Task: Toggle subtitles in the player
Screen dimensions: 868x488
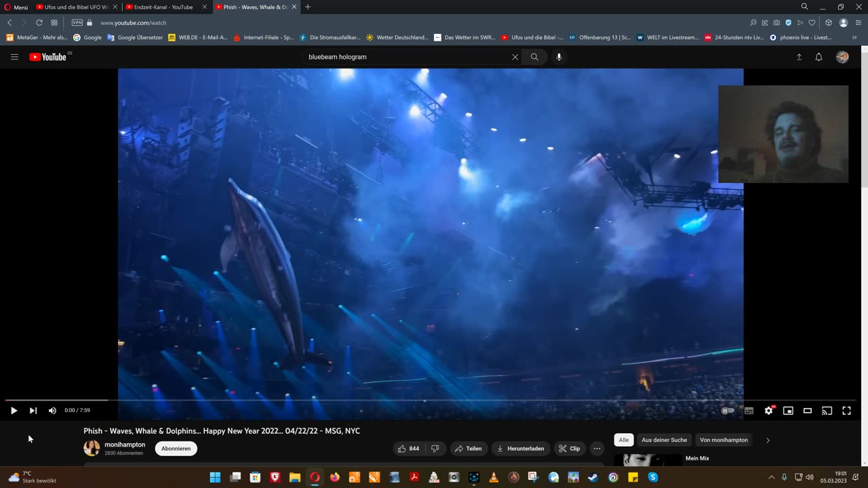Action: point(749,410)
